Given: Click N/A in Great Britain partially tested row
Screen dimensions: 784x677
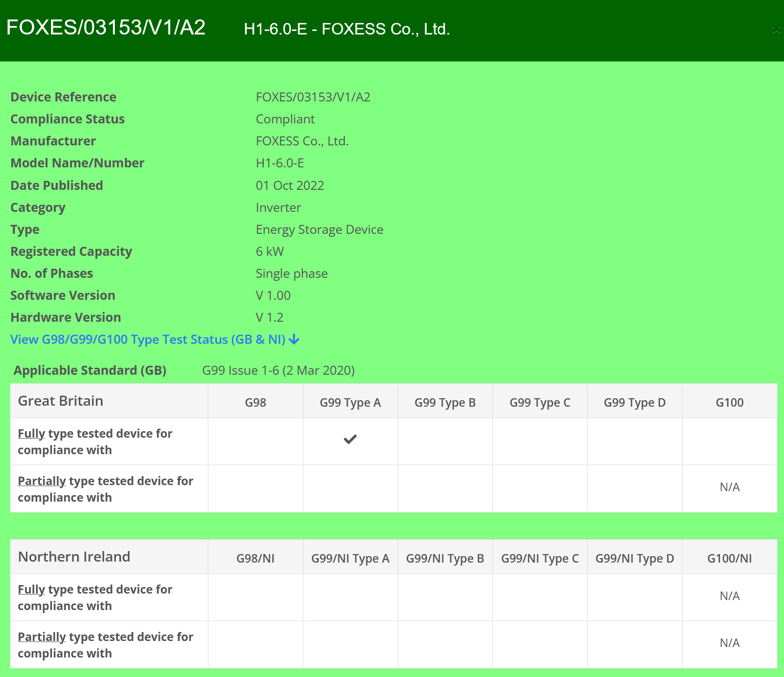Looking at the screenshot, I should pos(729,487).
